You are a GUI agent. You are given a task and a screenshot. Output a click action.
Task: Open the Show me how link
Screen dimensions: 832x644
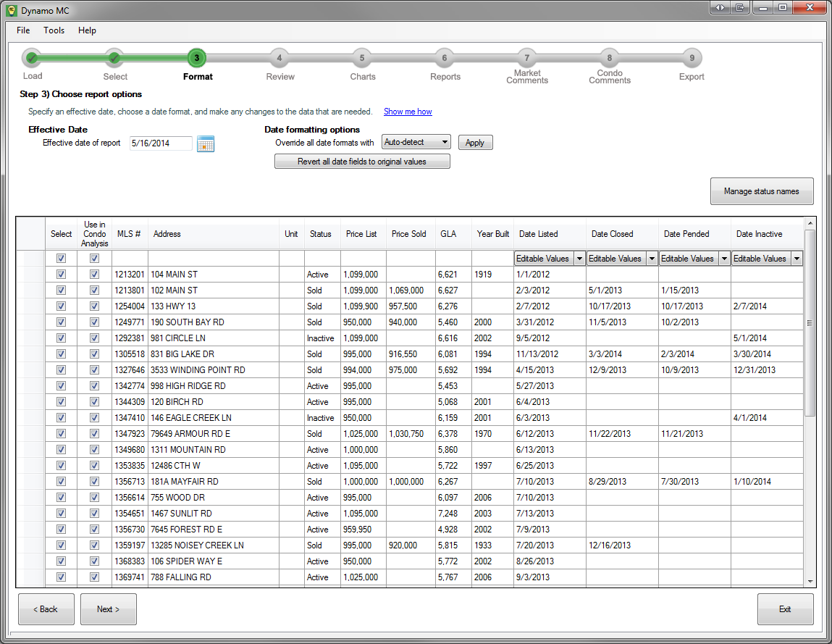tap(408, 112)
